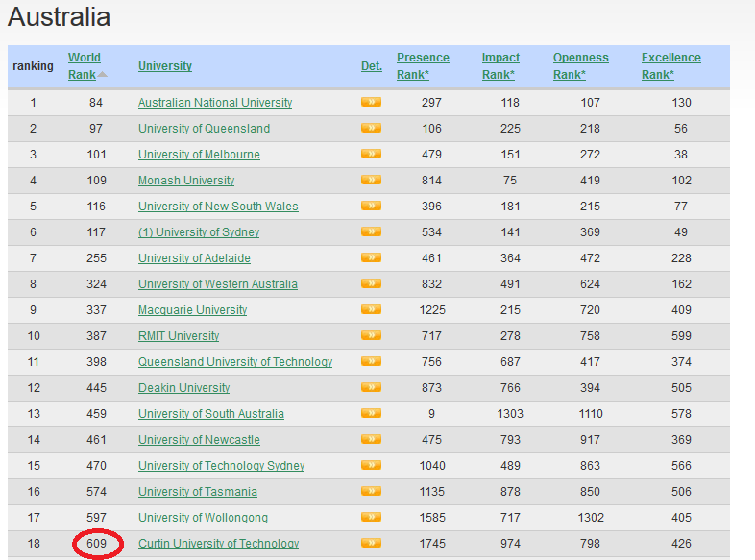Screen dimensions: 755x560
Task: Select excellence rank value 599
Action: tap(681, 336)
